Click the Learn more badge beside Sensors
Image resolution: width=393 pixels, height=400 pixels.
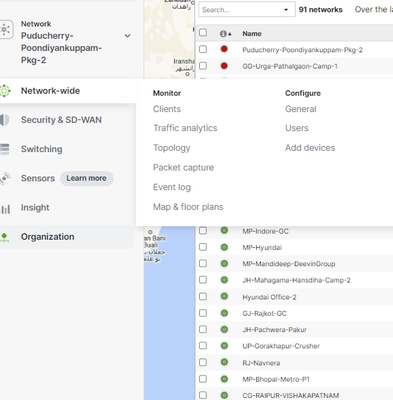coord(87,178)
